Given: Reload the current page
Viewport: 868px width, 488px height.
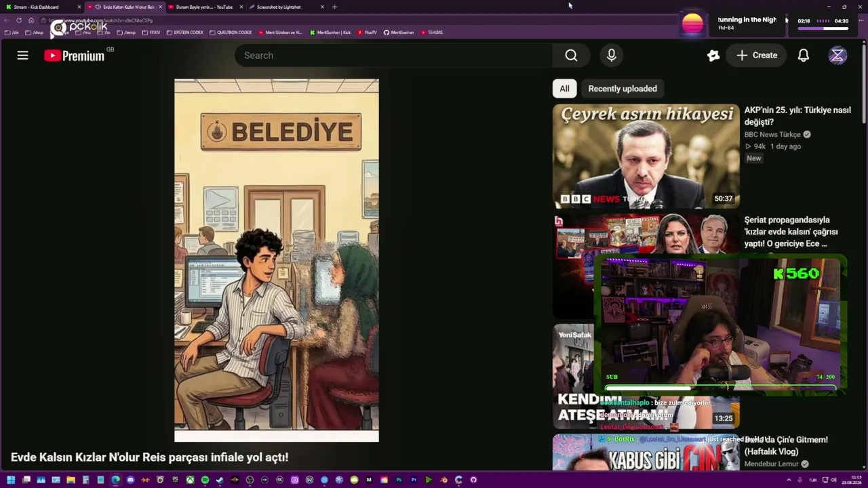Looking at the screenshot, I should [x=19, y=20].
